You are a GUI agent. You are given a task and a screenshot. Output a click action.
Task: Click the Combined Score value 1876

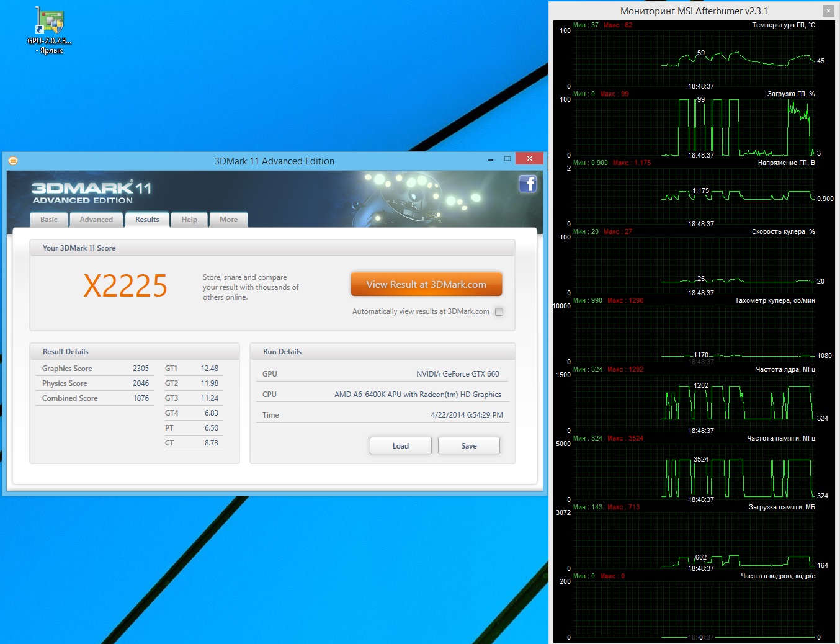141,398
